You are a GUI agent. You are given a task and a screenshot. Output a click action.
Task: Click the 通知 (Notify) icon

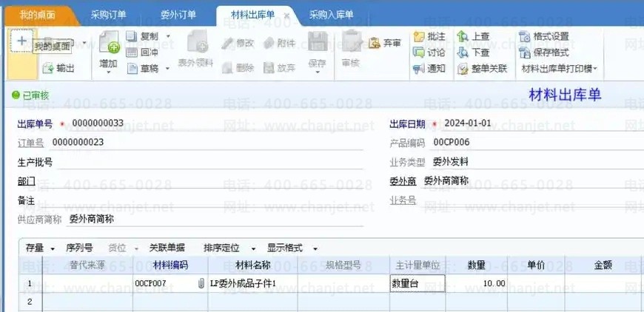click(418, 69)
